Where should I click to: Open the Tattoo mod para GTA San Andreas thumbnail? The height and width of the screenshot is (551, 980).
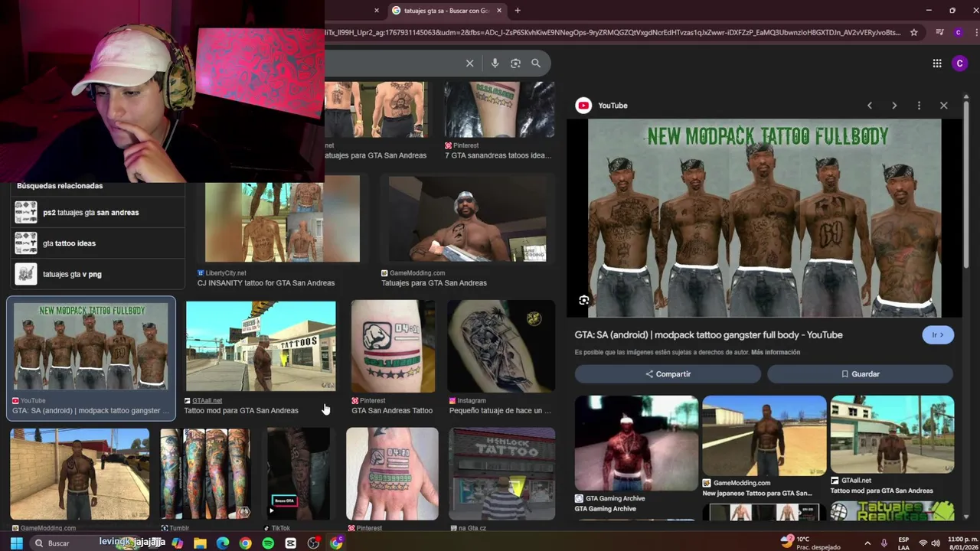point(260,346)
